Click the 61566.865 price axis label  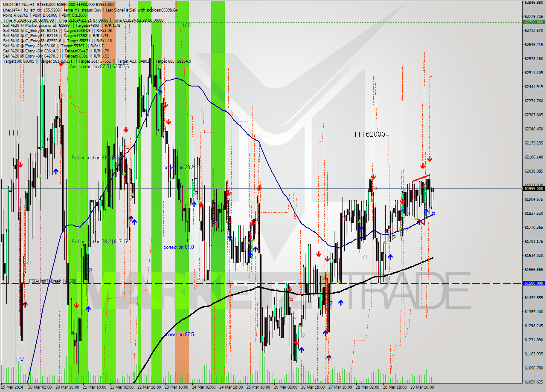(x=534, y=269)
